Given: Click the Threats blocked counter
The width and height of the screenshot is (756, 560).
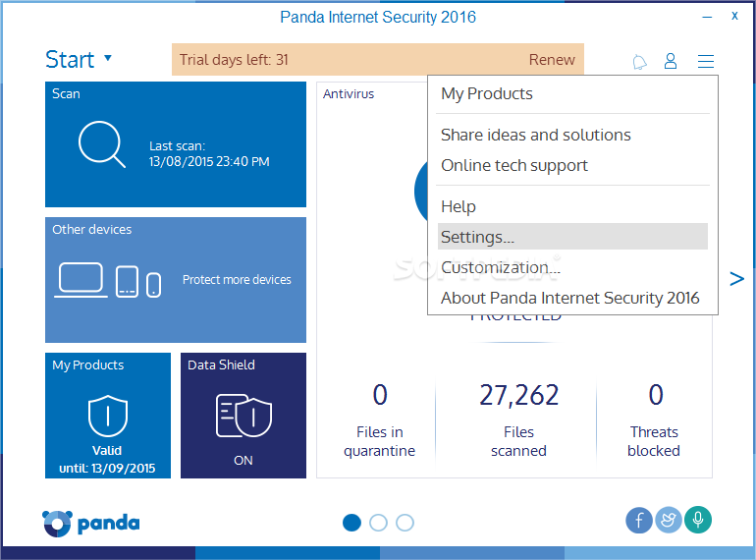Looking at the screenshot, I should click(x=654, y=420).
